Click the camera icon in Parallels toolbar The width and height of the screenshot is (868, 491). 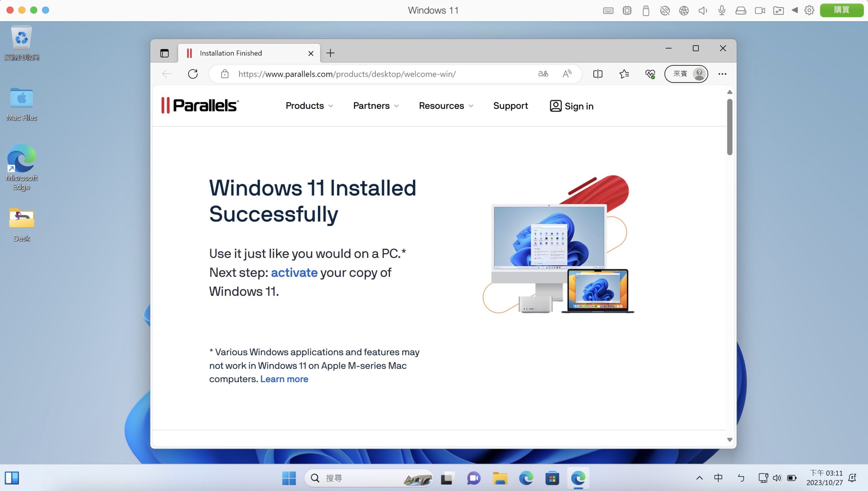[760, 11]
